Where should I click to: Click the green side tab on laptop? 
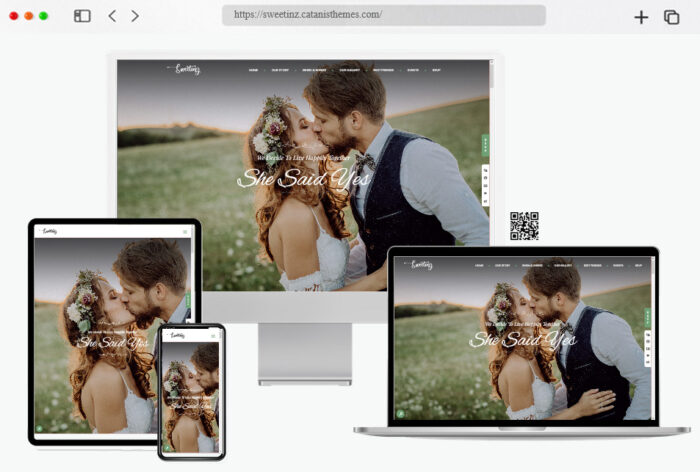pyautogui.click(x=648, y=315)
